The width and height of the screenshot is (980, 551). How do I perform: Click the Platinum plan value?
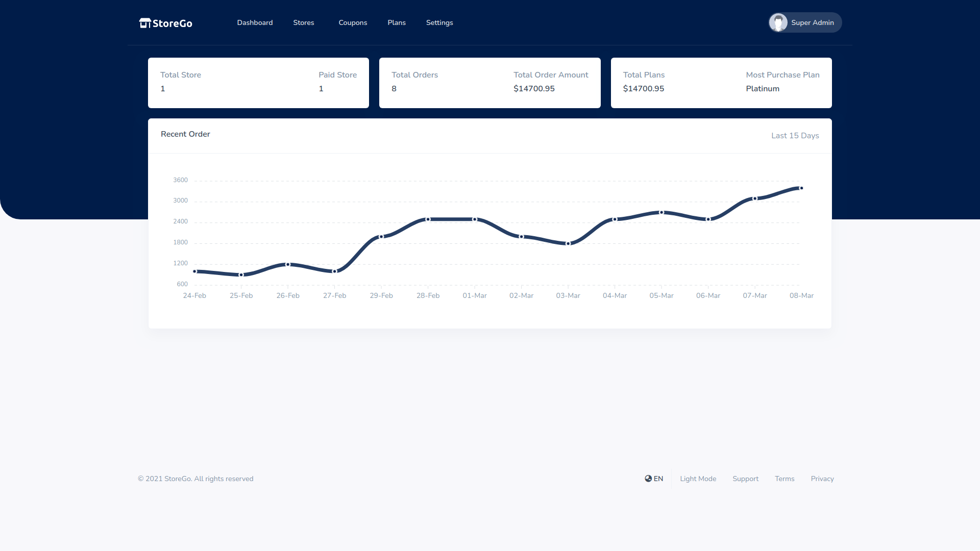(763, 89)
